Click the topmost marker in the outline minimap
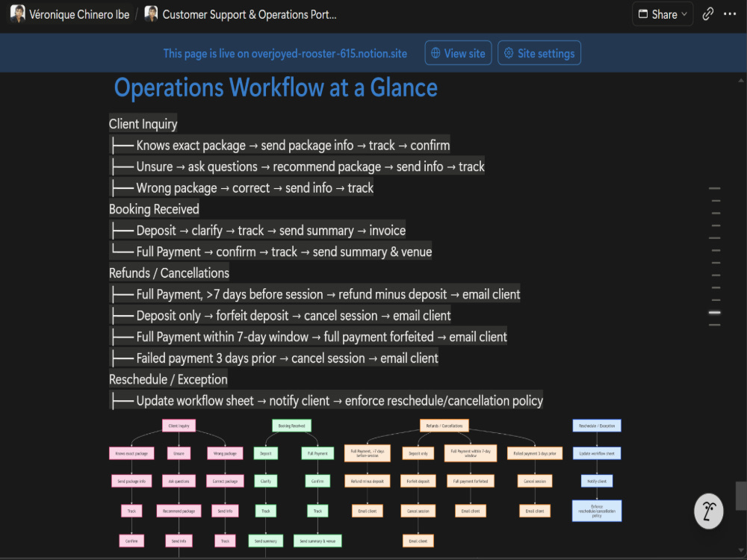Image resolution: width=747 pixels, height=560 pixels. (715, 189)
